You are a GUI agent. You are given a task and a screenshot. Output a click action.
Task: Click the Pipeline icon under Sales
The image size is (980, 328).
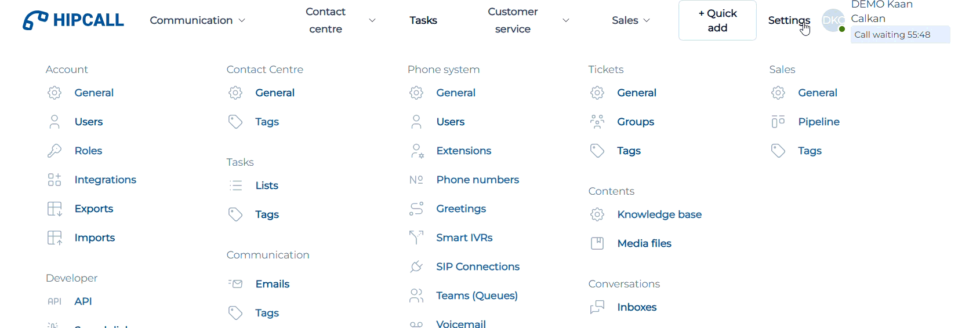pos(778,122)
